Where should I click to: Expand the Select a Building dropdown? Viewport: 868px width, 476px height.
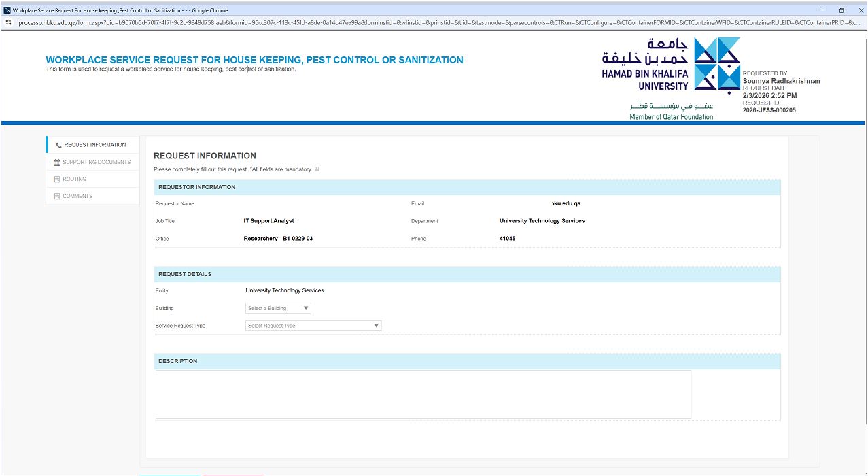tap(278, 308)
